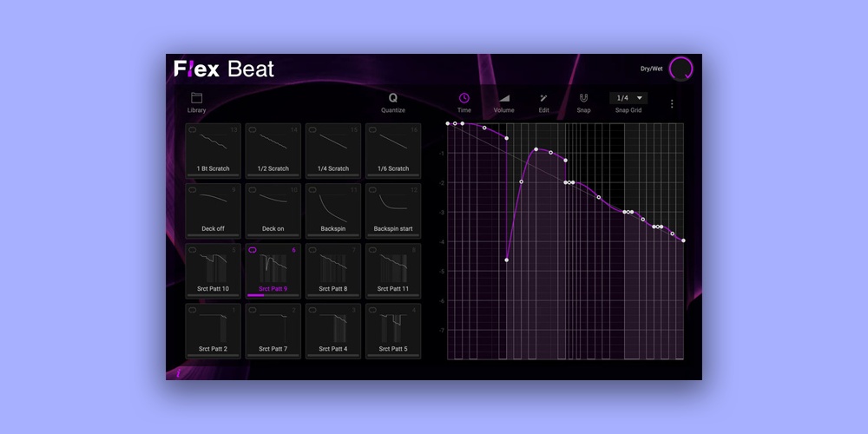The image size is (868, 434).
Task: Activate the Edit pencil tool
Action: click(x=543, y=98)
